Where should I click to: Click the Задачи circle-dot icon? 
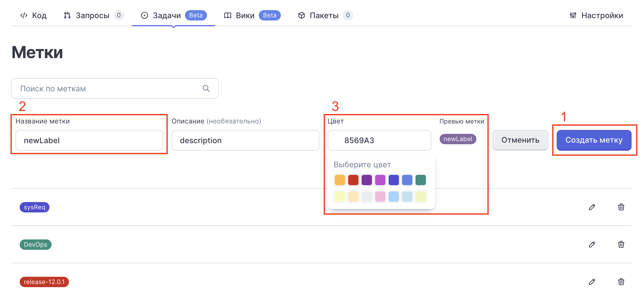pos(145,15)
